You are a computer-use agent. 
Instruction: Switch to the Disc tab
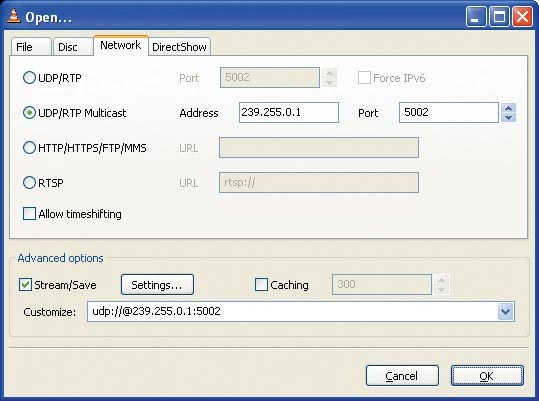tap(73, 47)
